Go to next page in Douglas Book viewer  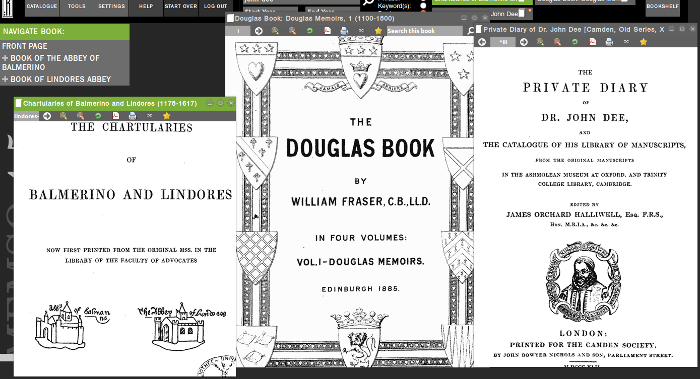pyautogui.click(x=258, y=31)
